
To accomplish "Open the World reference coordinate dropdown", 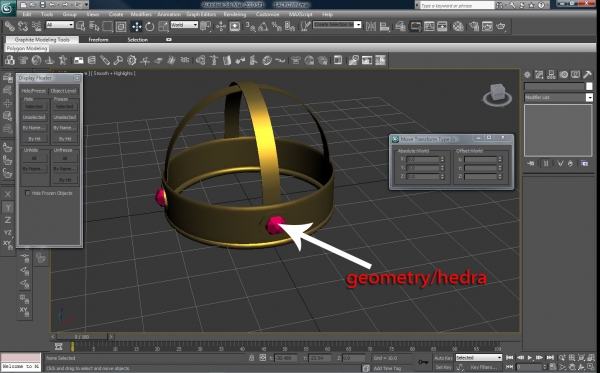I will coord(184,25).
